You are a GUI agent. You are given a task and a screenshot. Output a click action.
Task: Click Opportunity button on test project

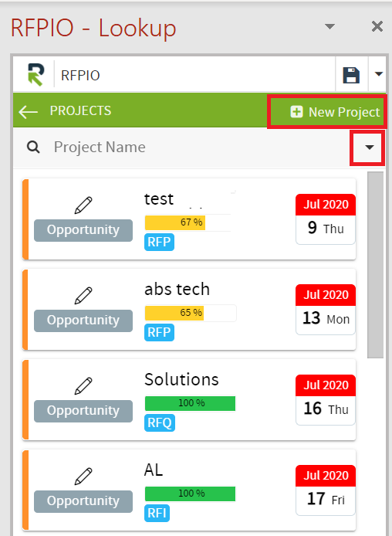(x=83, y=230)
